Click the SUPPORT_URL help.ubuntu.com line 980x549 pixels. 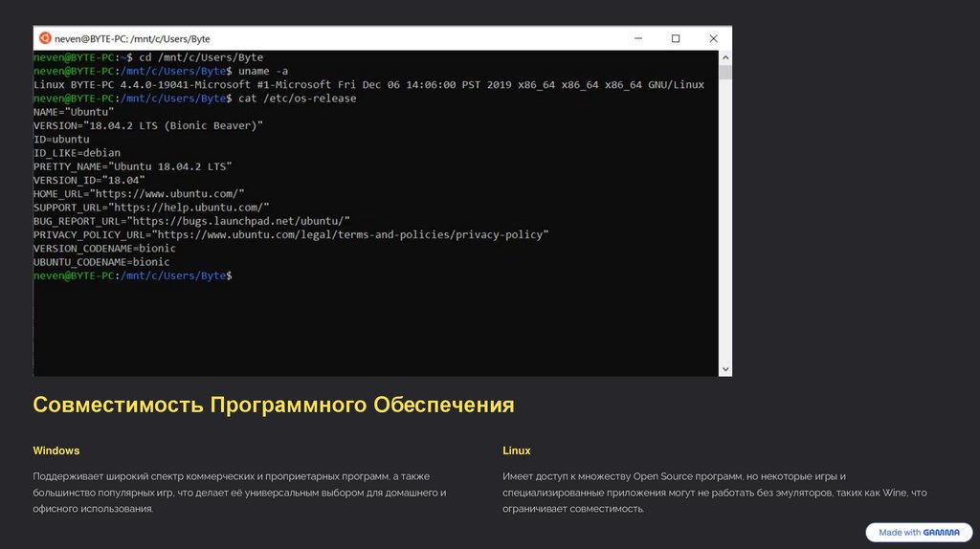151,208
